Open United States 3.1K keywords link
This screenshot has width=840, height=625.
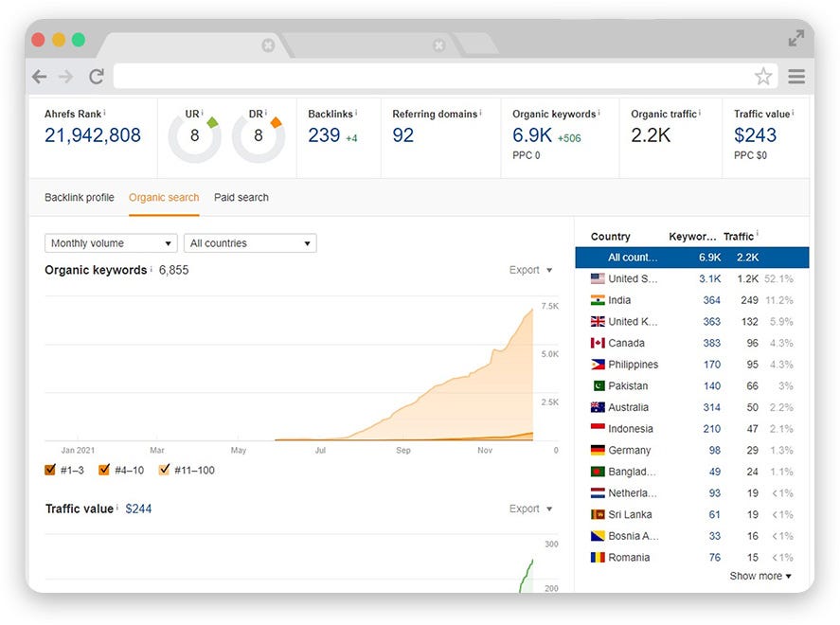[x=710, y=278]
